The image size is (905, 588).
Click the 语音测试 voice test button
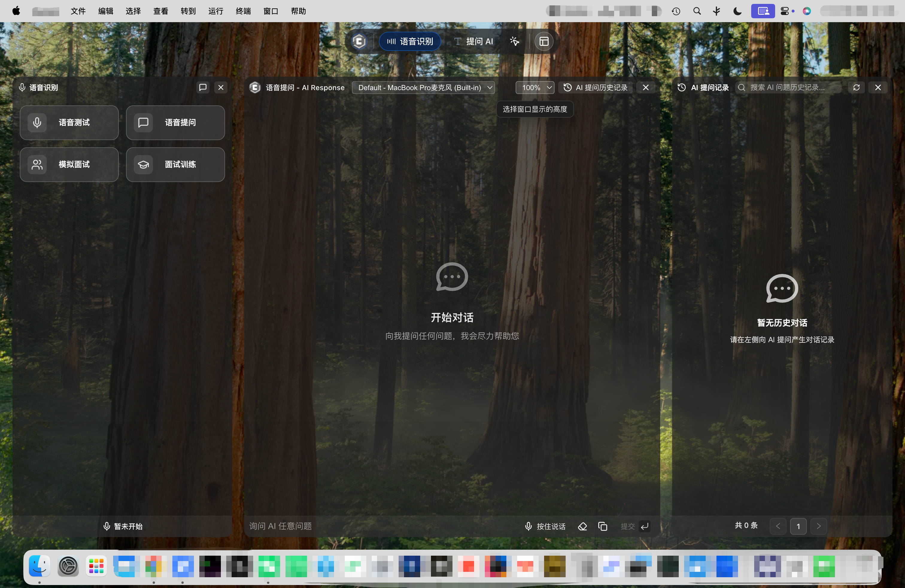pyautogui.click(x=69, y=122)
